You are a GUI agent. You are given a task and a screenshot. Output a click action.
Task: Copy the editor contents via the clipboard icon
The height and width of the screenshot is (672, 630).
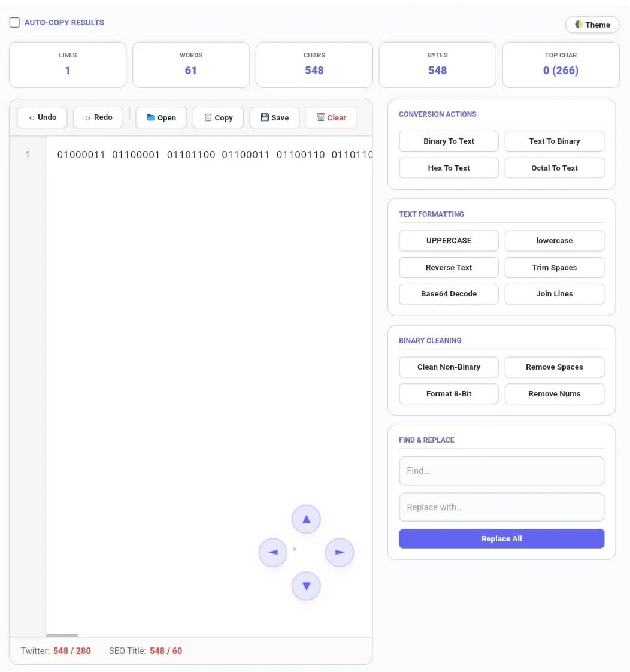point(218,117)
